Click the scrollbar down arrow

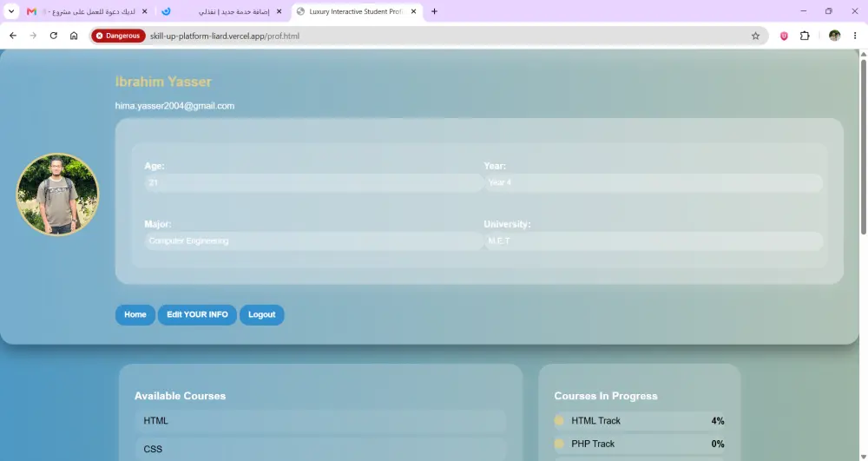tap(863, 457)
